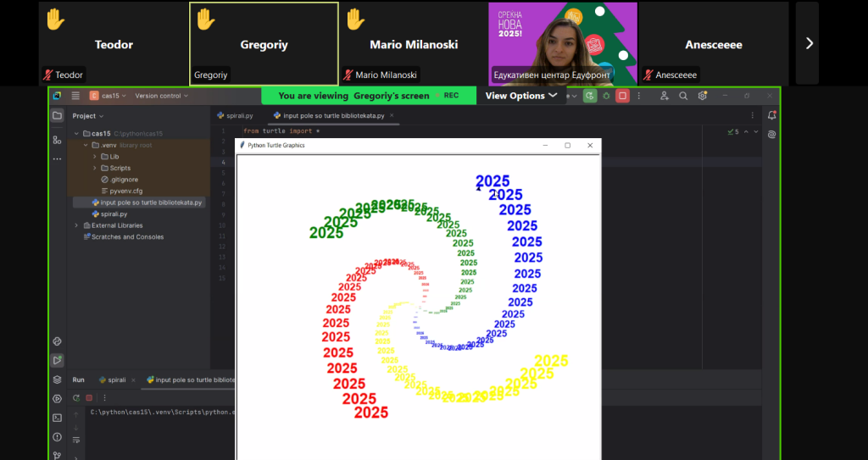
Task: Open PyCharm main hamburger menu
Action: click(75, 96)
